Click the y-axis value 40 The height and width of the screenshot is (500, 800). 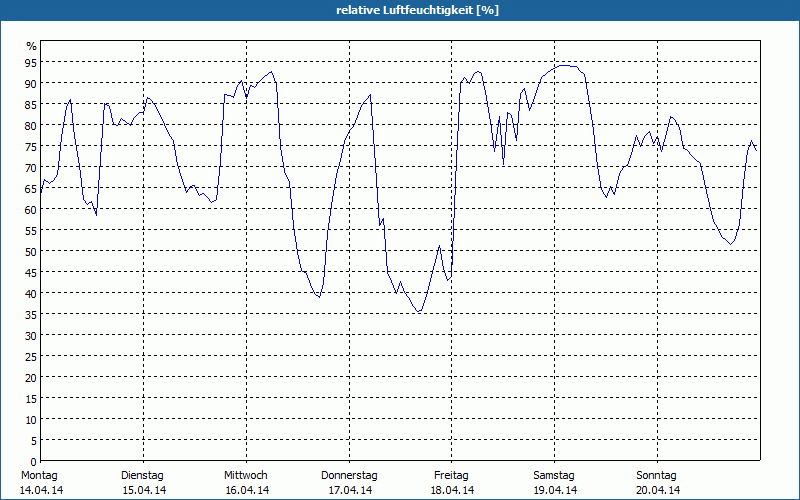pos(31,294)
